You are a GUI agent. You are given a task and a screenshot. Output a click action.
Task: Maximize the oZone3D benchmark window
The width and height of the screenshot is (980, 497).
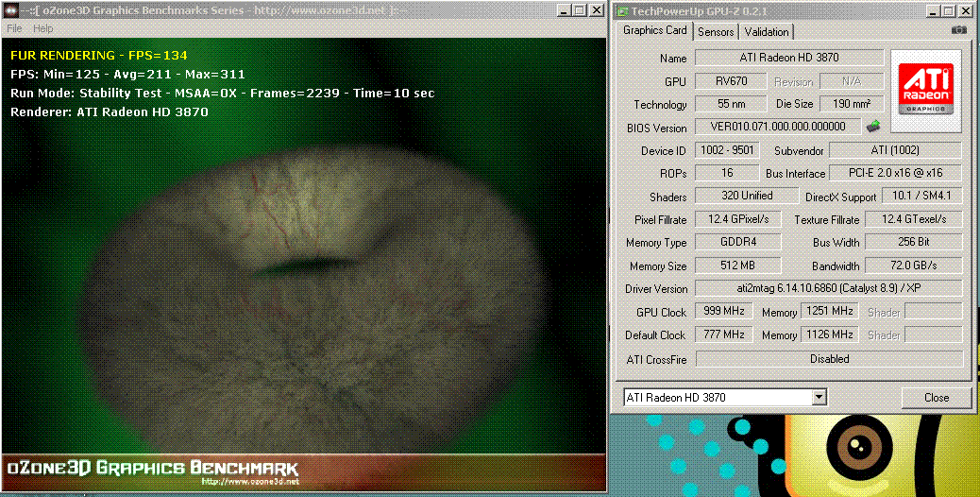pos(580,10)
